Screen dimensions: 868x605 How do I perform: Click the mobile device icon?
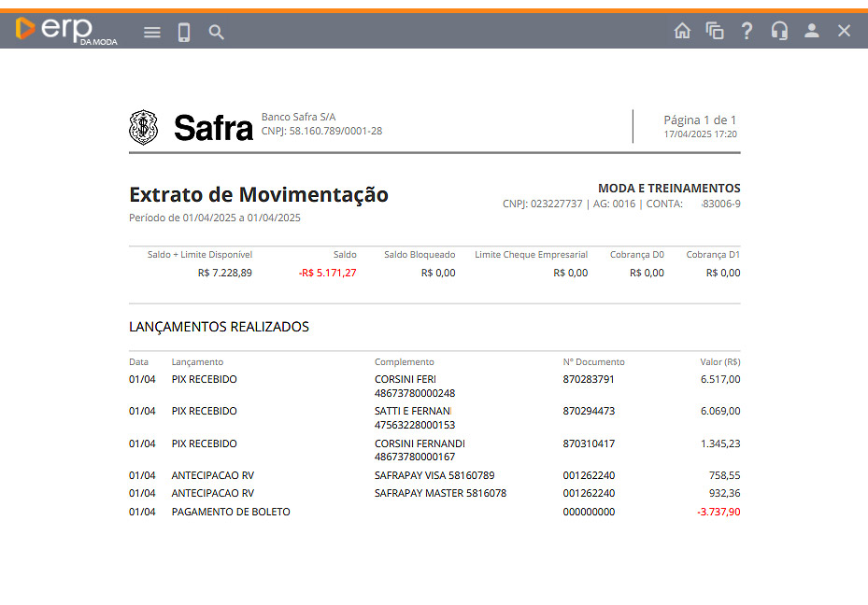coord(184,32)
